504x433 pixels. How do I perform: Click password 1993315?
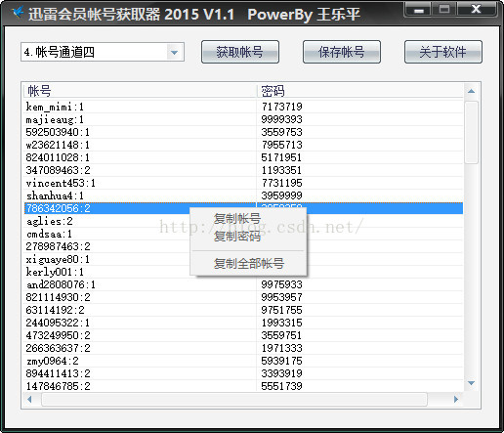(x=281, y=323)
